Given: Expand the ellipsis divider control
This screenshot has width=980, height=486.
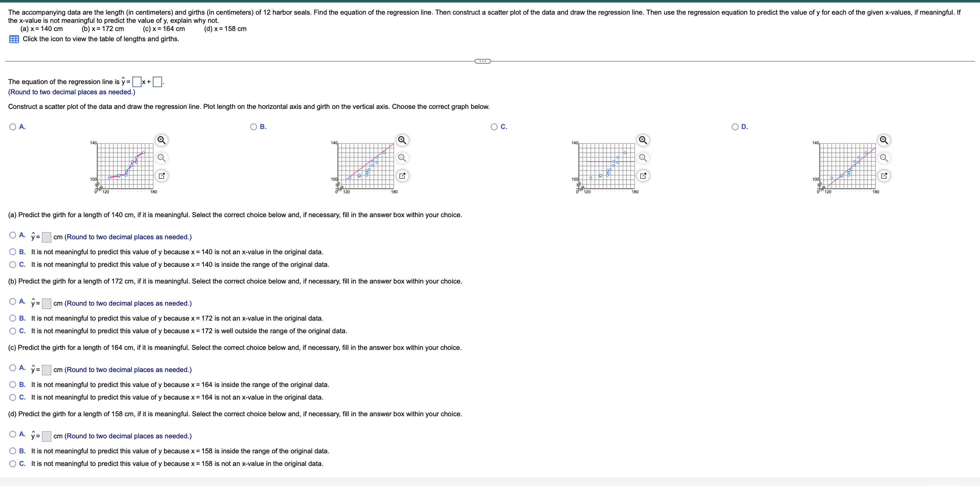Looking at the screenshot, I should 483,61.
